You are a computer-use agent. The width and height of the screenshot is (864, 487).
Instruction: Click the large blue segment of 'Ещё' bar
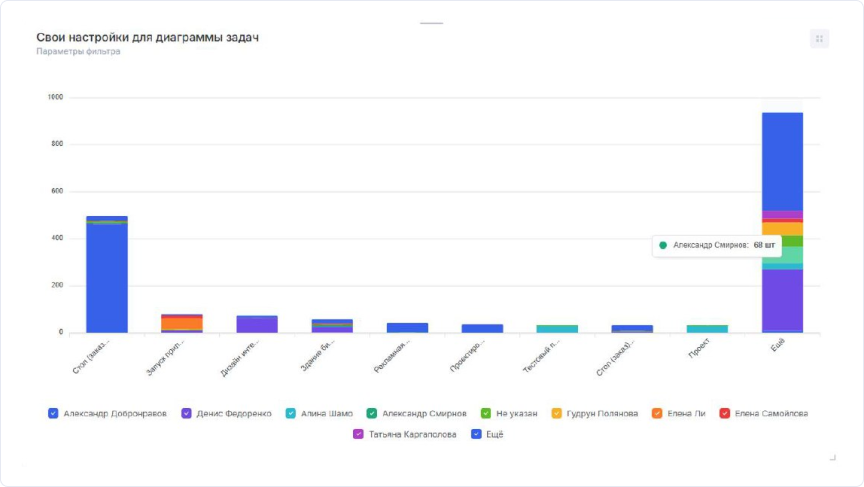[x=782, y=160]
